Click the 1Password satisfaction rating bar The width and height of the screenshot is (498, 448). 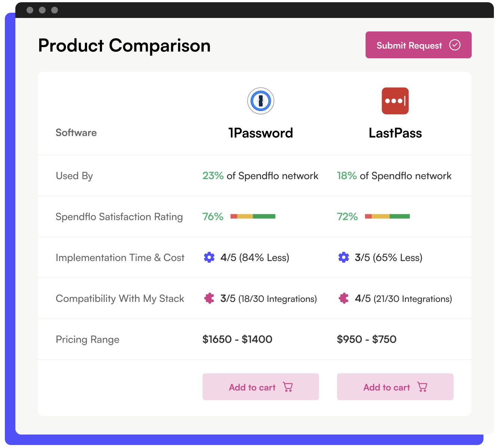pos(253,216)
